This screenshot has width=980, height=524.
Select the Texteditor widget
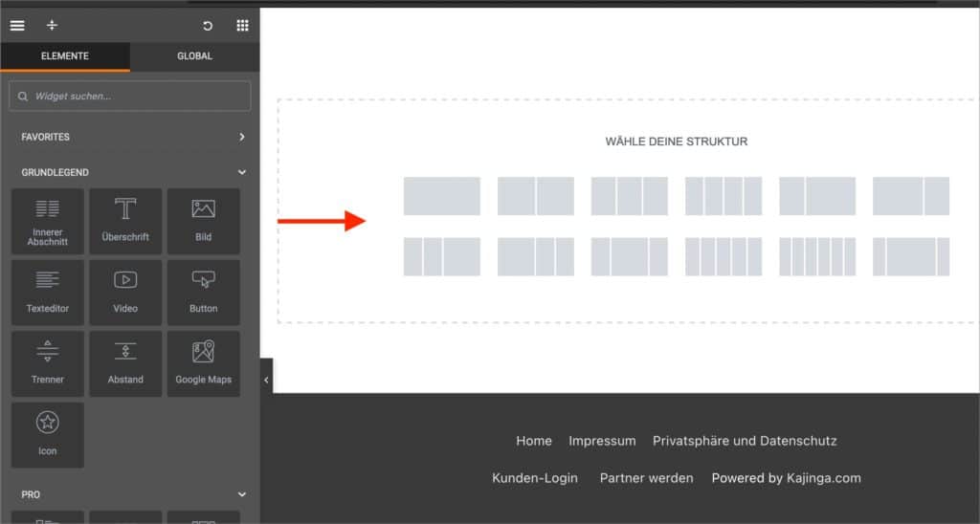coord(48,293)
